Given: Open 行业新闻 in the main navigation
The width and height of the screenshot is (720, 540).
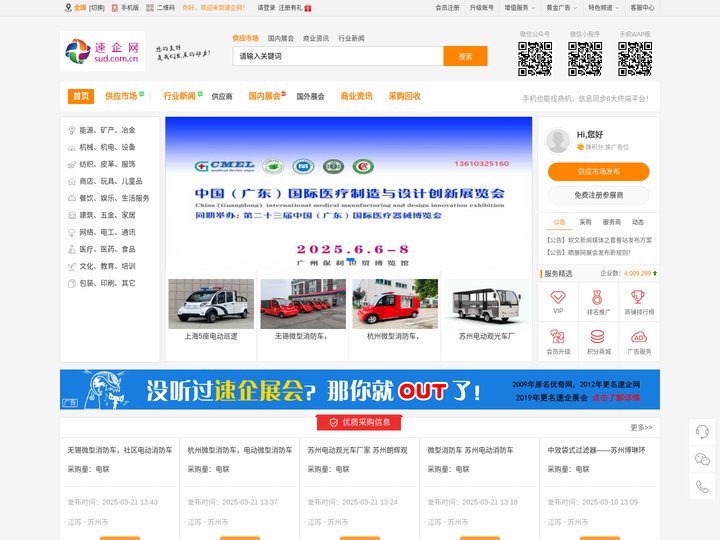Looking at the screenshot, I should click(x=180, y=96).
